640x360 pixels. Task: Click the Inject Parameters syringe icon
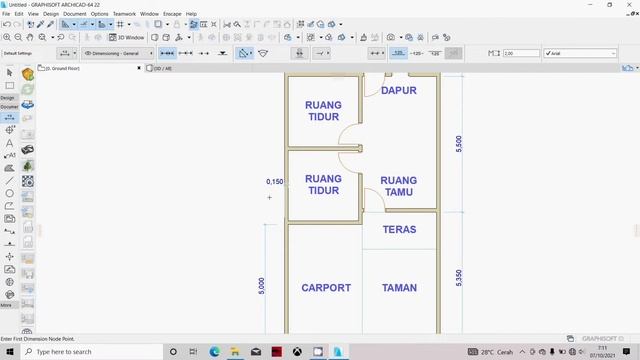(50, 24)
